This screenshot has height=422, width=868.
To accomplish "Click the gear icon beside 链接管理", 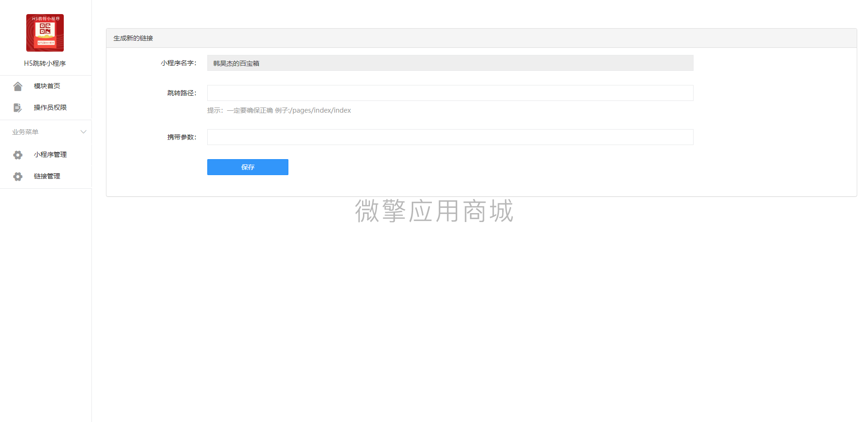I will [18, 176].
